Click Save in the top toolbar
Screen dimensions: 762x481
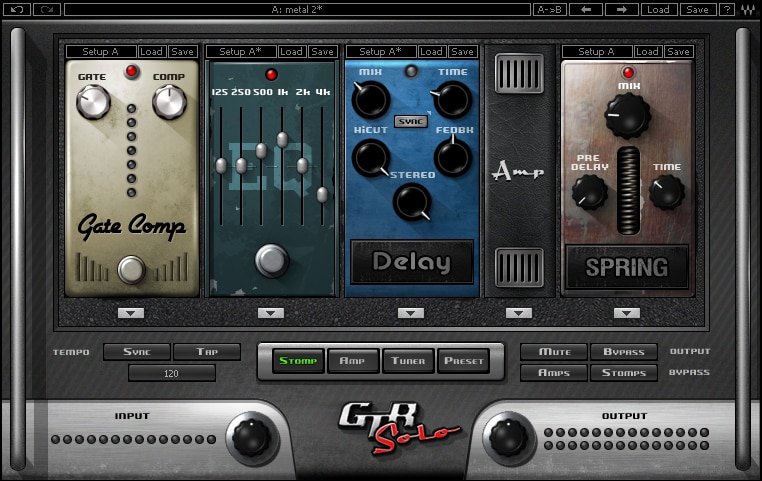[x=697, y=9]
